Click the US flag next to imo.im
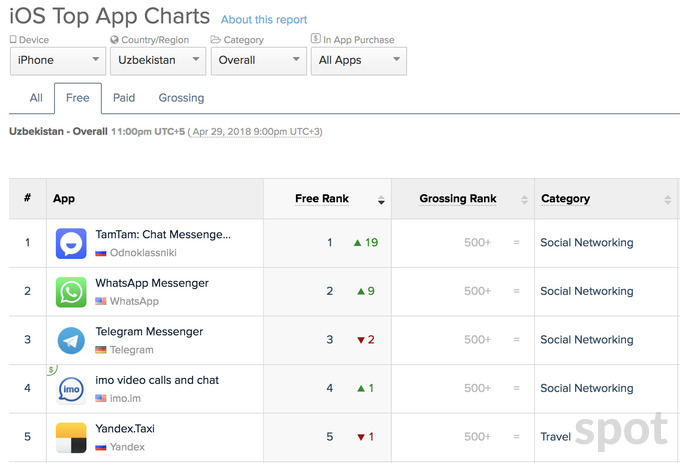This screenshot has height=463, width=680. point(101,398)
